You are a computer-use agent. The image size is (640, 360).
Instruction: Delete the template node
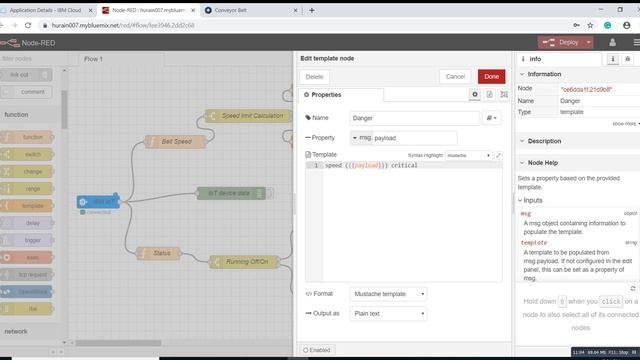coord(314,77)
